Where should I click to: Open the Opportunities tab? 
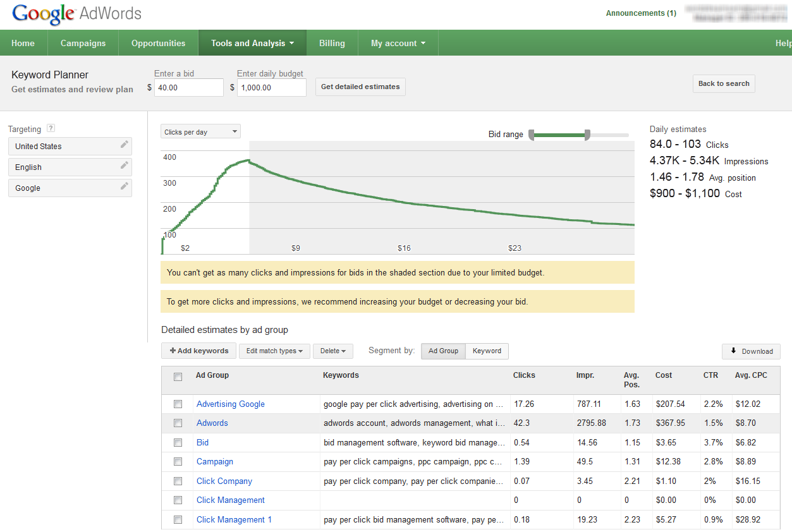(158, 43)
